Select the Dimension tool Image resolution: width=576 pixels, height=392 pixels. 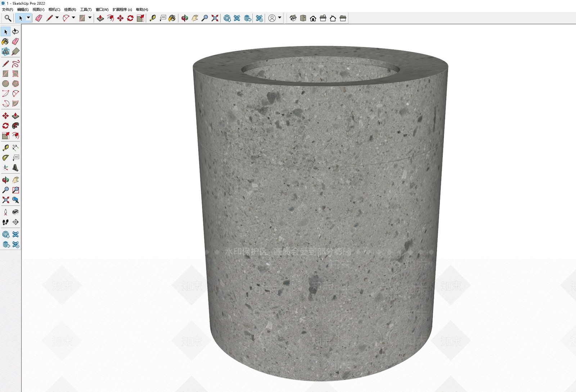click(15, 148)
